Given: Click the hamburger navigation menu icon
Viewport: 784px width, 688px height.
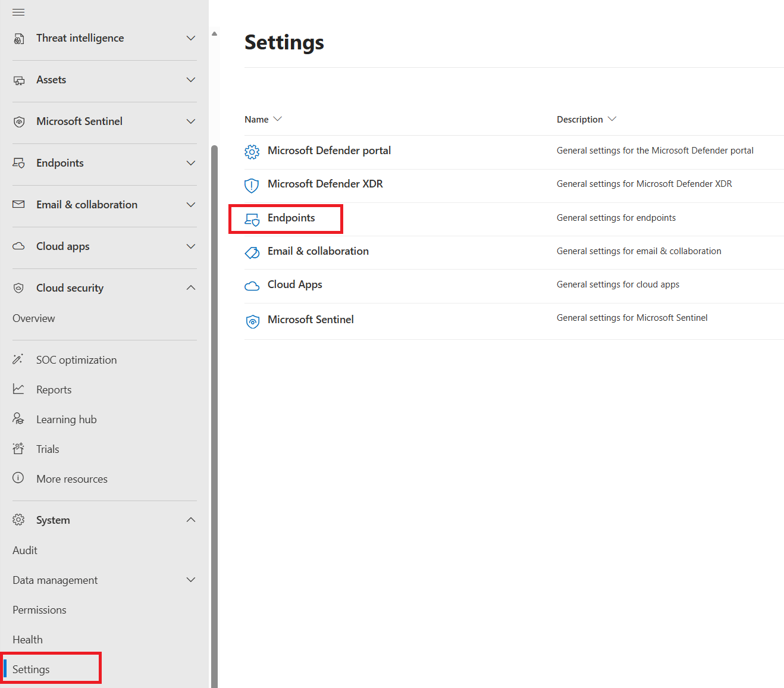Looking at the screenshot, I should click(x=18, y=12).
